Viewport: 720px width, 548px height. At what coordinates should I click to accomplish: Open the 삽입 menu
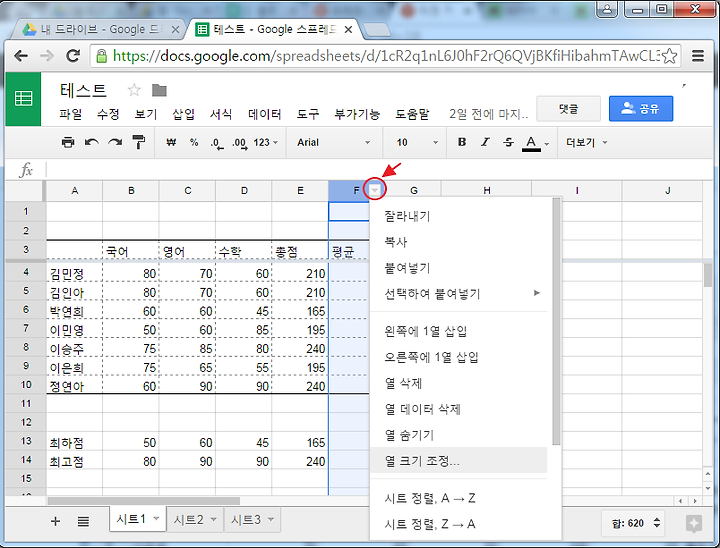[183, 114]
